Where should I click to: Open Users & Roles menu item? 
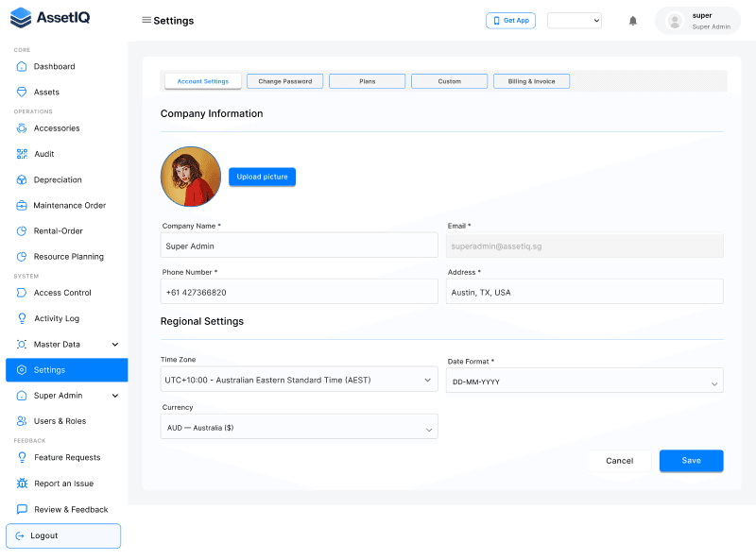pos(66,421)
